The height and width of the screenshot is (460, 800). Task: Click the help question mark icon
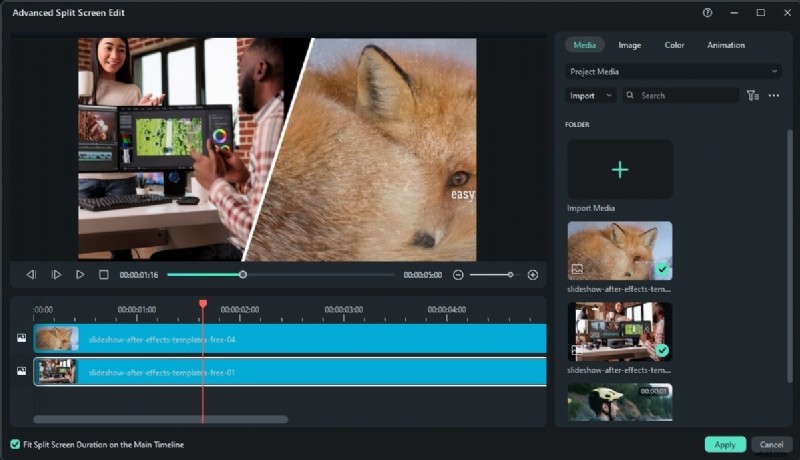pos(708,13)
